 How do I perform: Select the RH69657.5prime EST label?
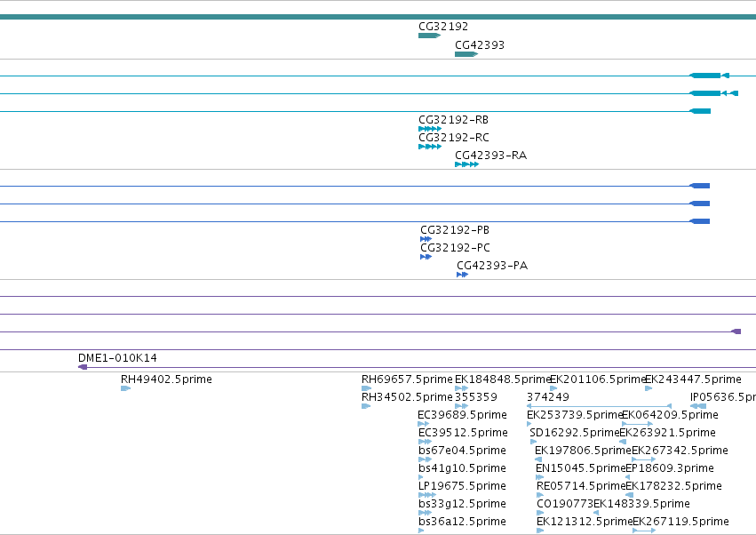pos(407,379)
